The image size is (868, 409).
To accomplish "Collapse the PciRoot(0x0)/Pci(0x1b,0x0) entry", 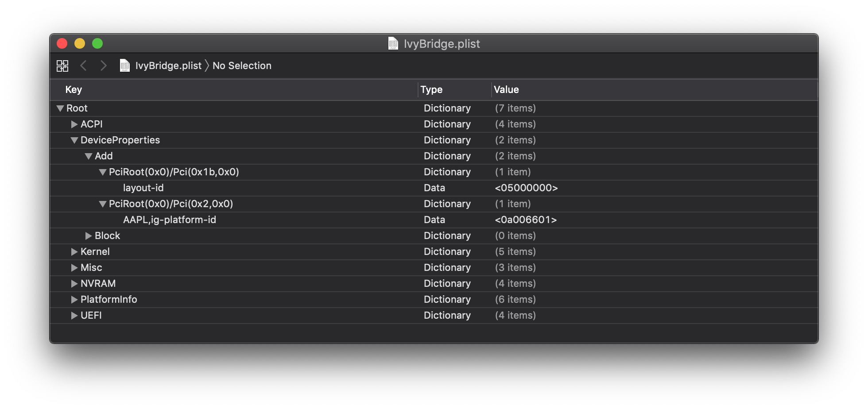I will [x=103, y=172].
